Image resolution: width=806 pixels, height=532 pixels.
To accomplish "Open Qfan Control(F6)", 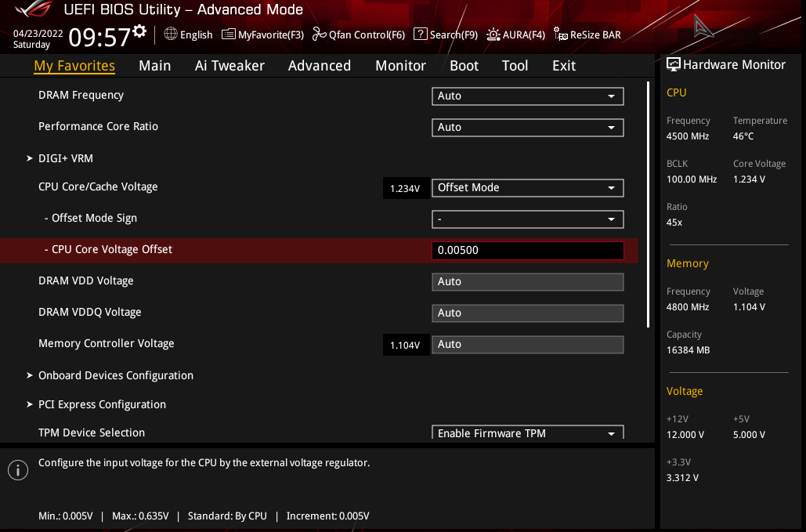I will tap(367, 34).
